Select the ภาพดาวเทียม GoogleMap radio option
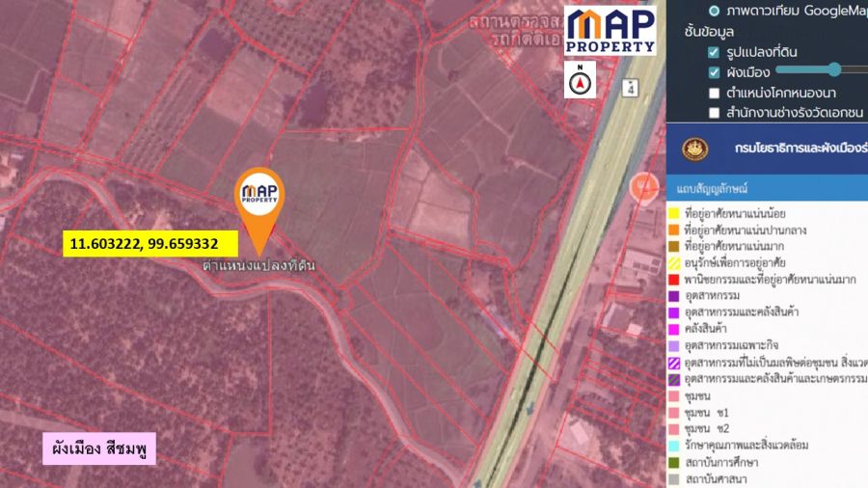 click(x=715, y=11)
